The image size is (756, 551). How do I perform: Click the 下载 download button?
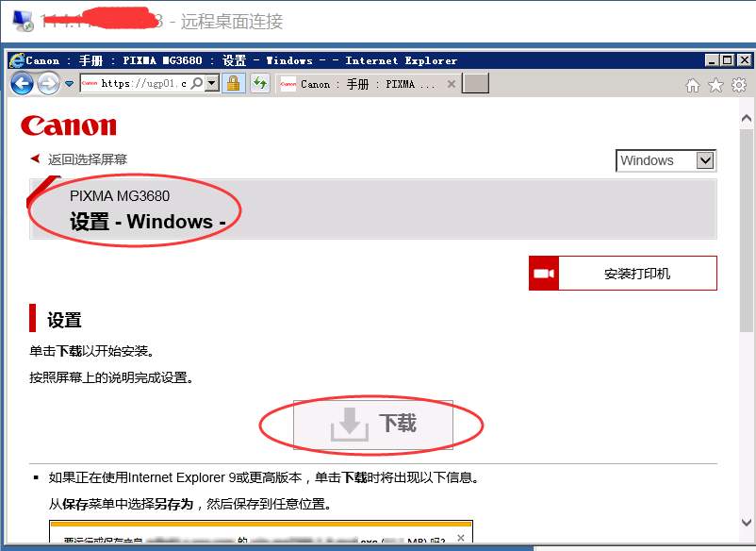(x=372, y=425)
